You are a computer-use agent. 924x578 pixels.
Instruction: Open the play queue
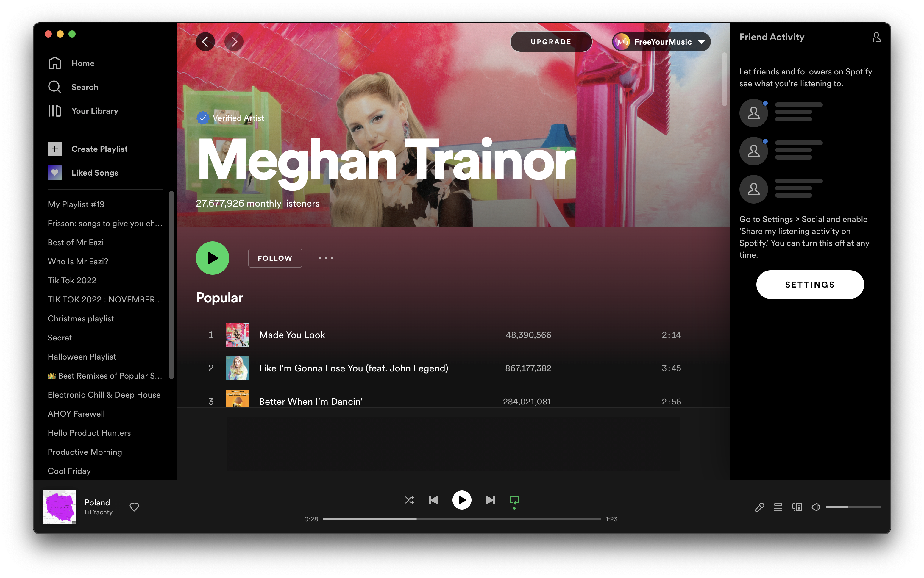click(x=778, y=507)
